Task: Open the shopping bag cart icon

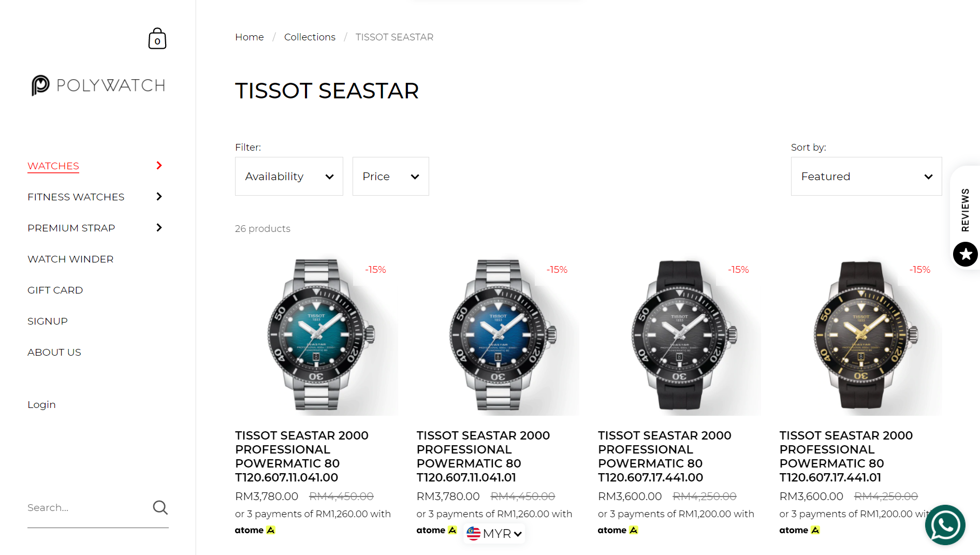Action: 157,38
